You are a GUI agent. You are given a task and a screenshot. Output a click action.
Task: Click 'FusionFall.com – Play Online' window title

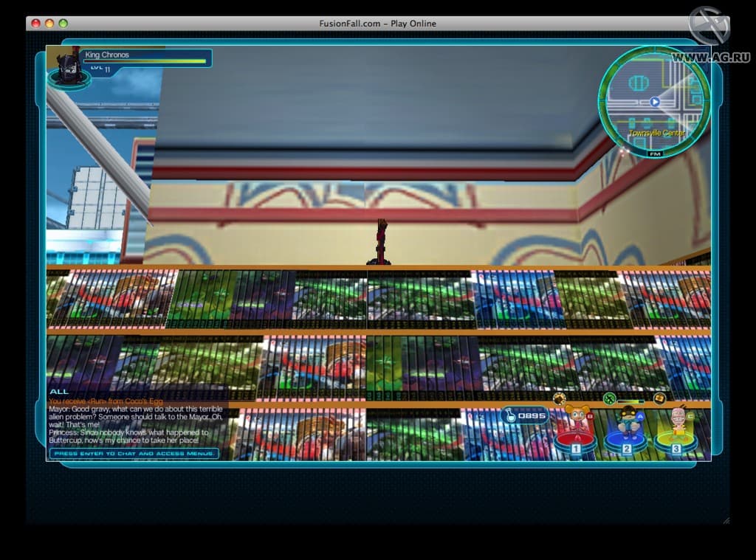(x=377, y=24)
